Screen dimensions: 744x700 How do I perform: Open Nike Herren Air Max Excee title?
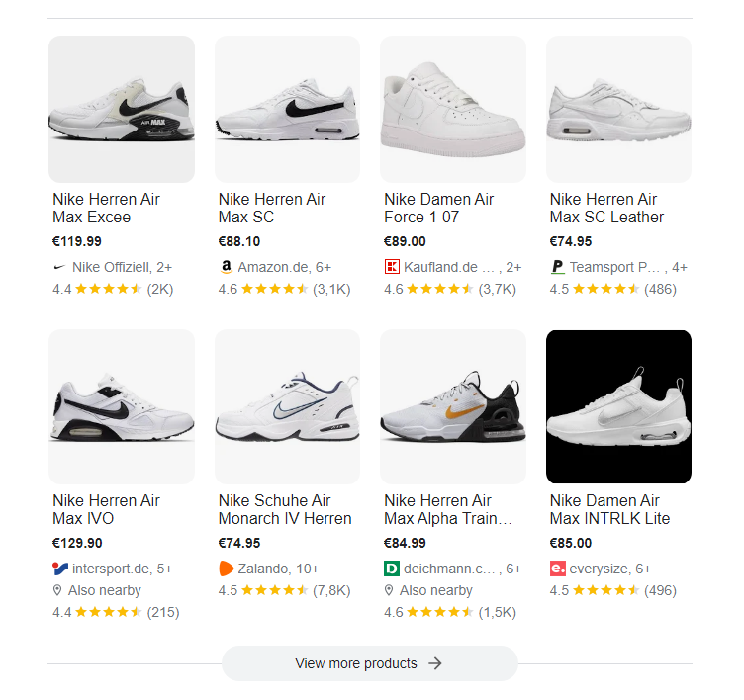(106, 209)
